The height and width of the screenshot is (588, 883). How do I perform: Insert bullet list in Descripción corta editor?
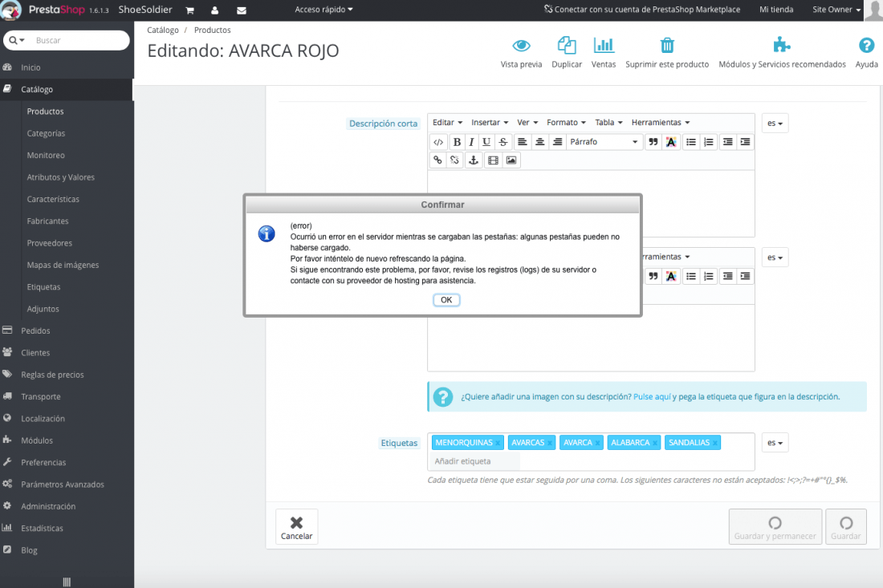[x=691, y=142]
